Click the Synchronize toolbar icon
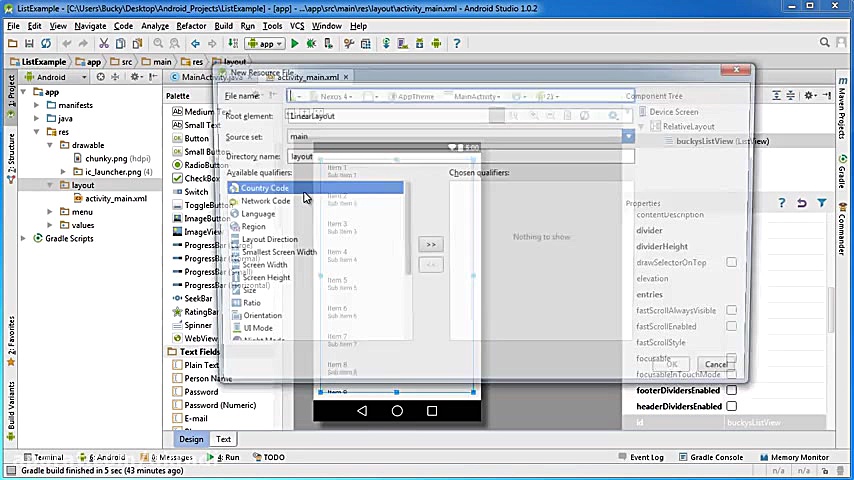Viewport: 854px width, 480px height. coord(46,44)
